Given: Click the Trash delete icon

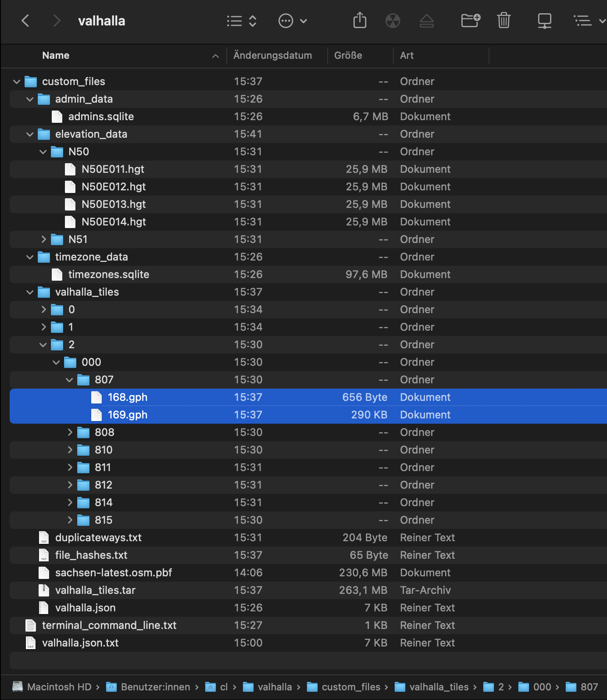Looking at the screenshot, I should (x=503, y=21).
